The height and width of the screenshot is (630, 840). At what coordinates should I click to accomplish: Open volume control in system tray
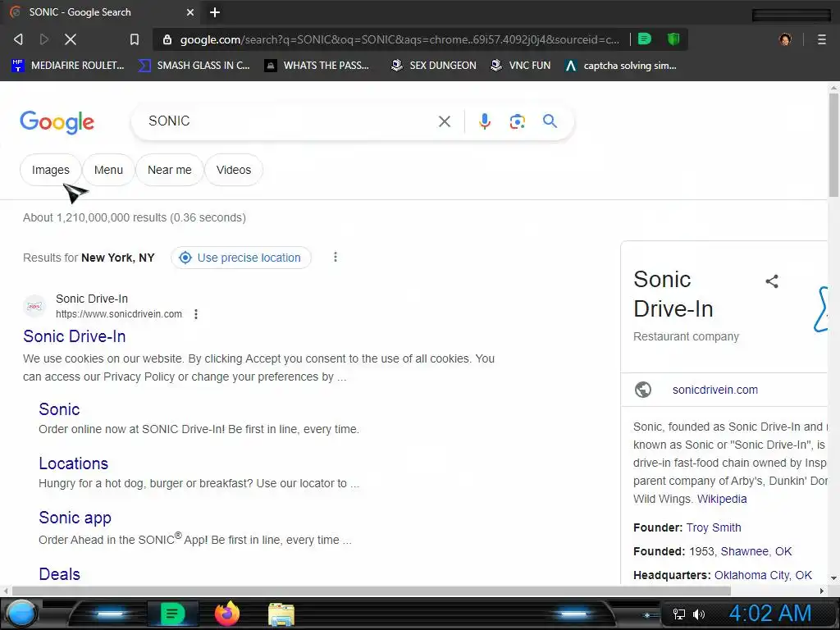point(699,614)
